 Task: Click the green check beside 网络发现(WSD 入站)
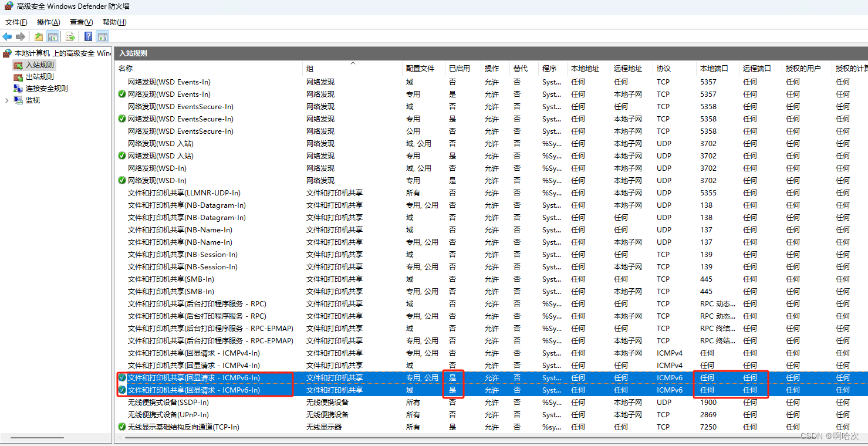[122, 156]
